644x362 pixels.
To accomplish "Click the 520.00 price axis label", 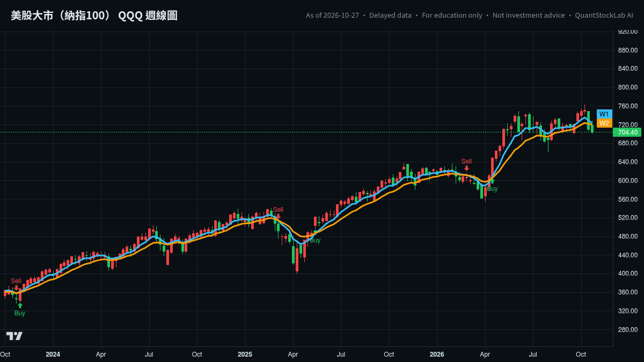I will 627,218.
